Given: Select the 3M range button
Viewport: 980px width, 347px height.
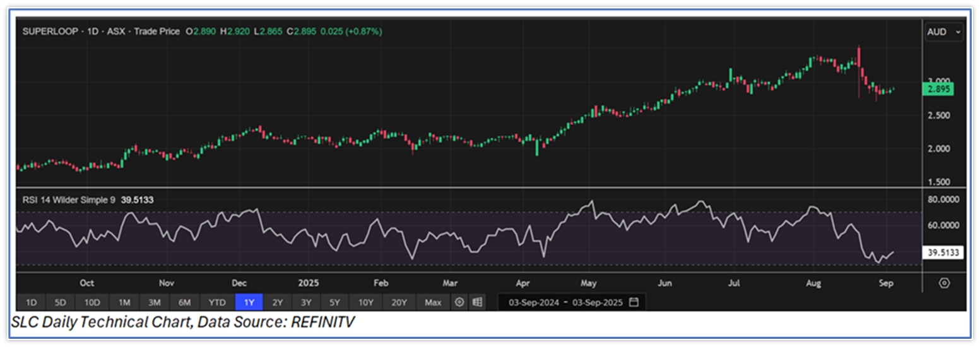Looking at the screenshot, I should click(x=154, y=302).
